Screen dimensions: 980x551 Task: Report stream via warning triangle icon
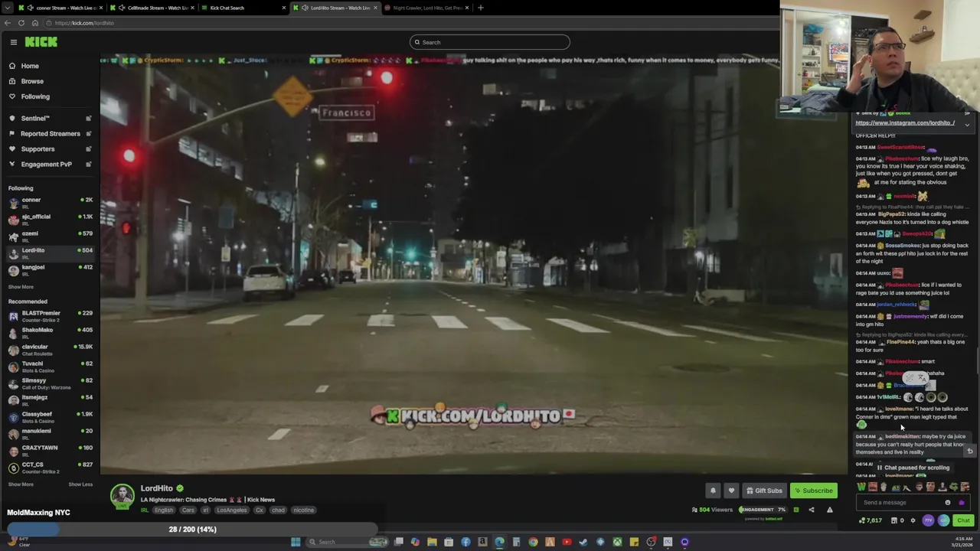(829, 510)
